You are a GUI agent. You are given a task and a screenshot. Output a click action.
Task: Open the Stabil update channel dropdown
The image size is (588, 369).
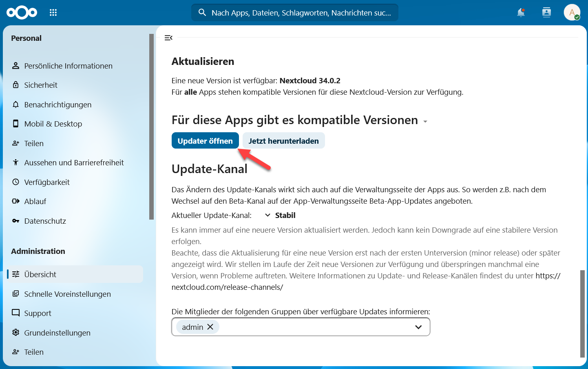point(280,215)
